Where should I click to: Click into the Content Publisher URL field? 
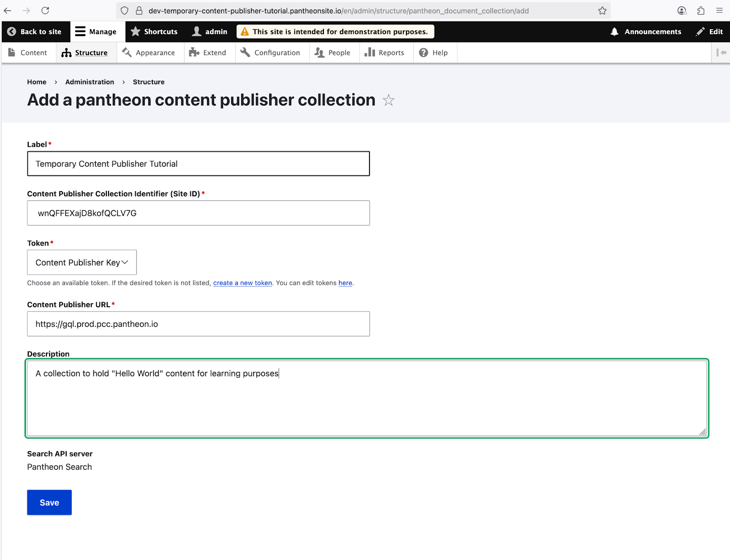198,324
